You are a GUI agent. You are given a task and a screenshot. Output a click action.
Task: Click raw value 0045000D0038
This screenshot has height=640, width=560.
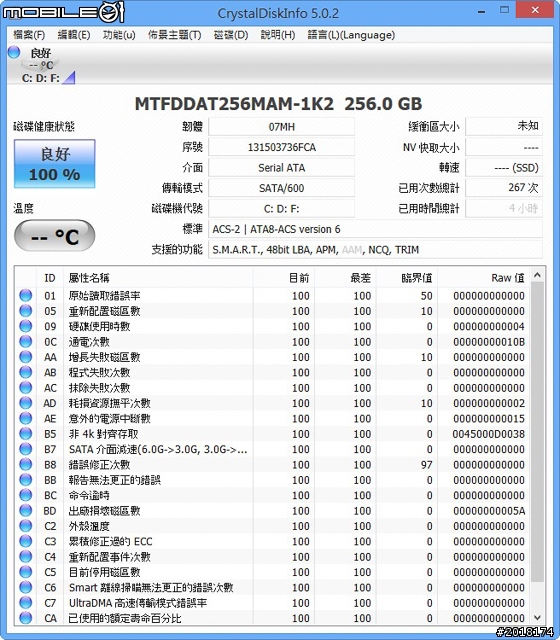tap(489, 434)
